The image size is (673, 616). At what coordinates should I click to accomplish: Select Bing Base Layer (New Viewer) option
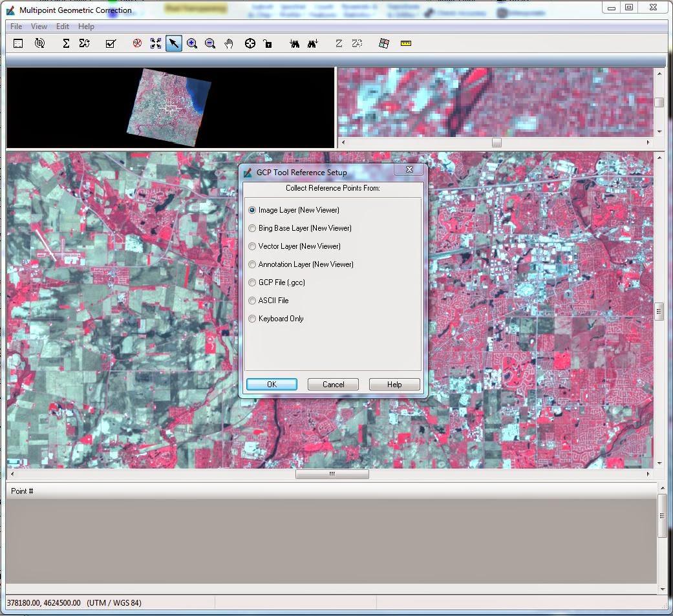[x=252, y=228]
